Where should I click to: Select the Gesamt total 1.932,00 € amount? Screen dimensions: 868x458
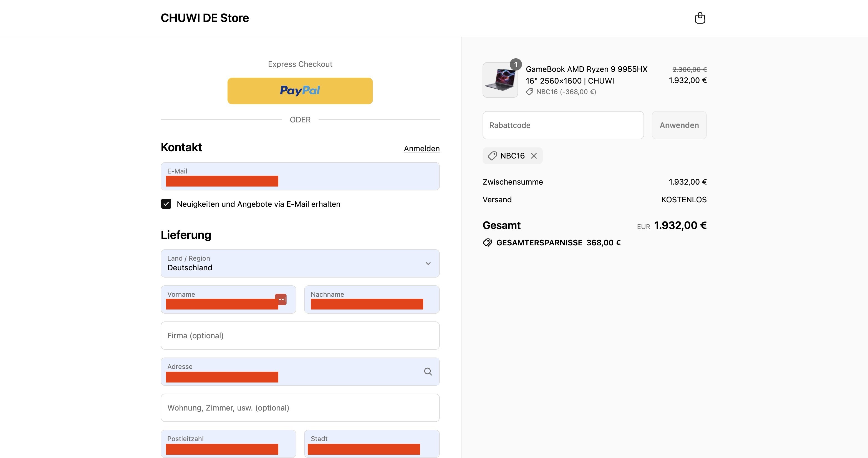point(680,225)
